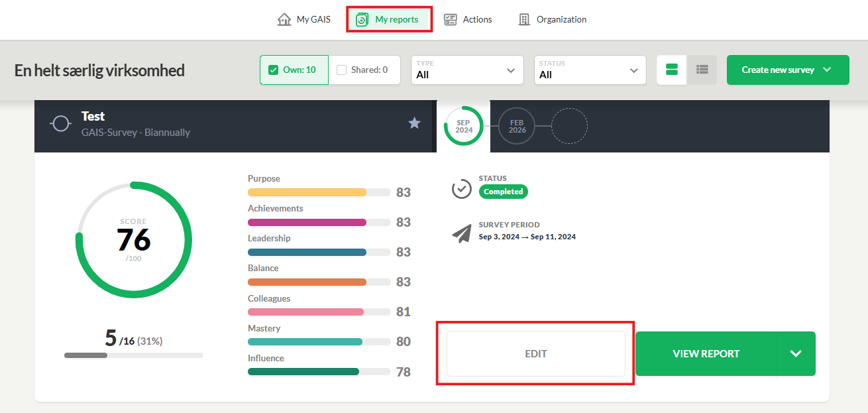This screenshot has height=413, width=868.
Task: Click the score 76 circular gauge
Action: (x=134, y=239)
